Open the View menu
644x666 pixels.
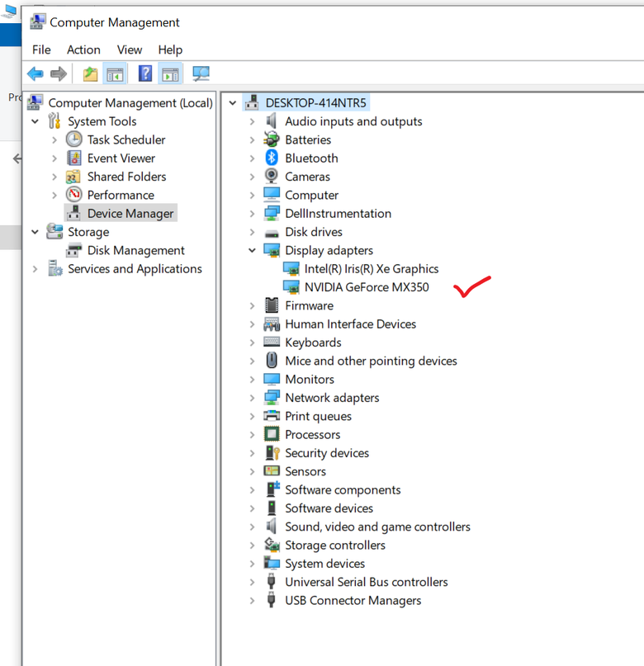(130, 50)
